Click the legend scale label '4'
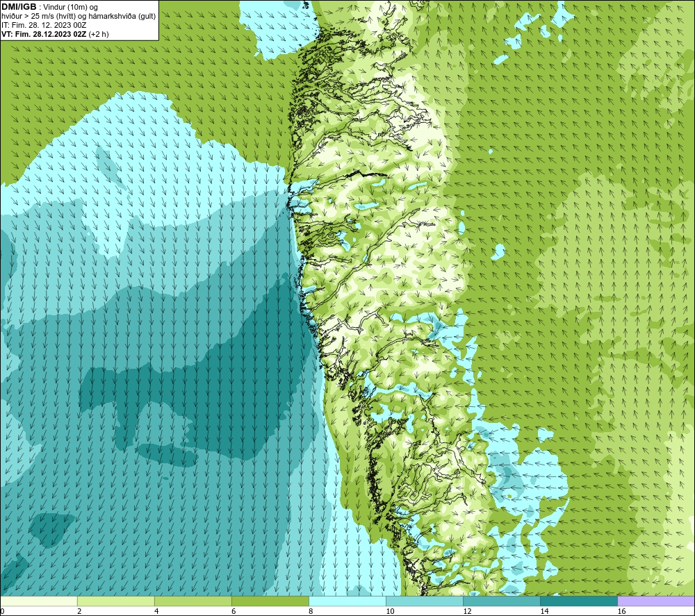The width and height of the screenshot is (695, 616). pyautogui.click(x=156, y=611)
